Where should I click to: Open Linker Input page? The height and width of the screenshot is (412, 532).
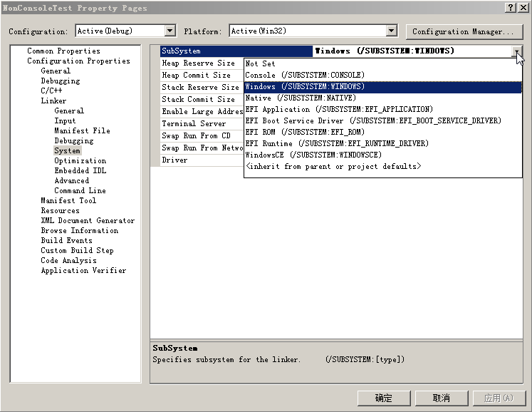click(65, 121)
